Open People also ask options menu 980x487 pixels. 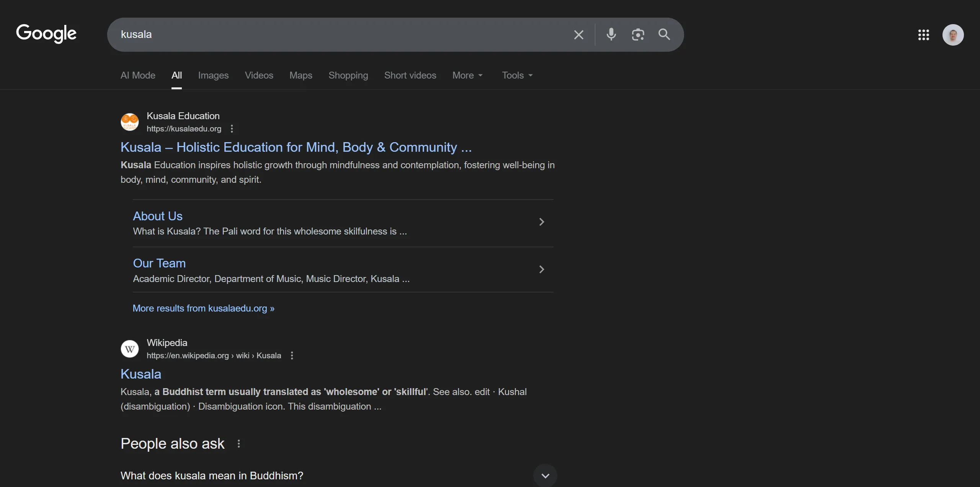coord(238,444)
